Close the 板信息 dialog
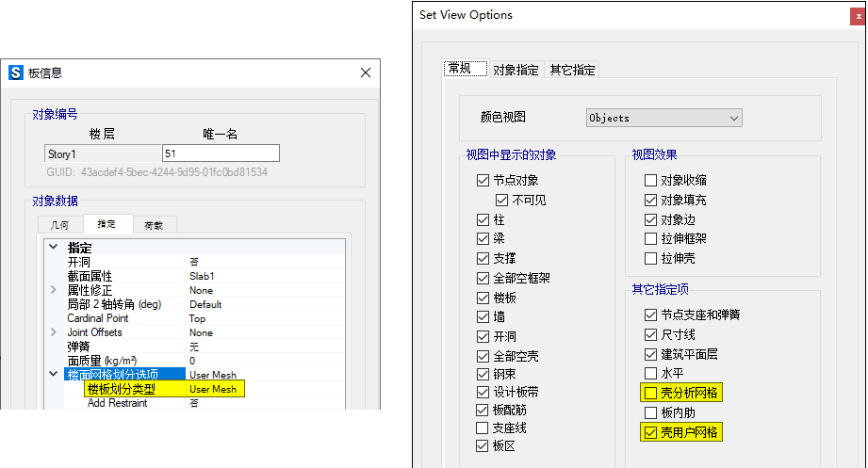 pos(366,73)
